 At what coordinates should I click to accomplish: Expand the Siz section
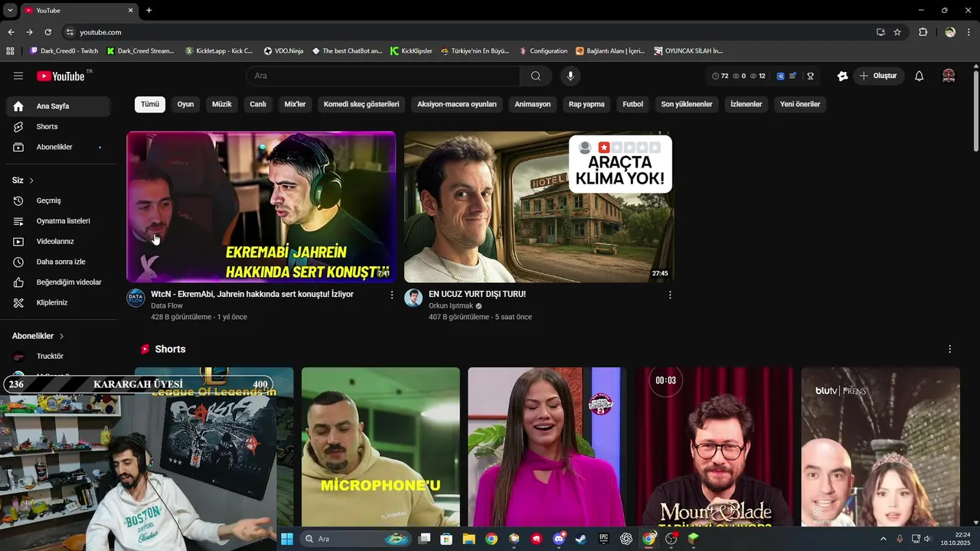[23, 181]
